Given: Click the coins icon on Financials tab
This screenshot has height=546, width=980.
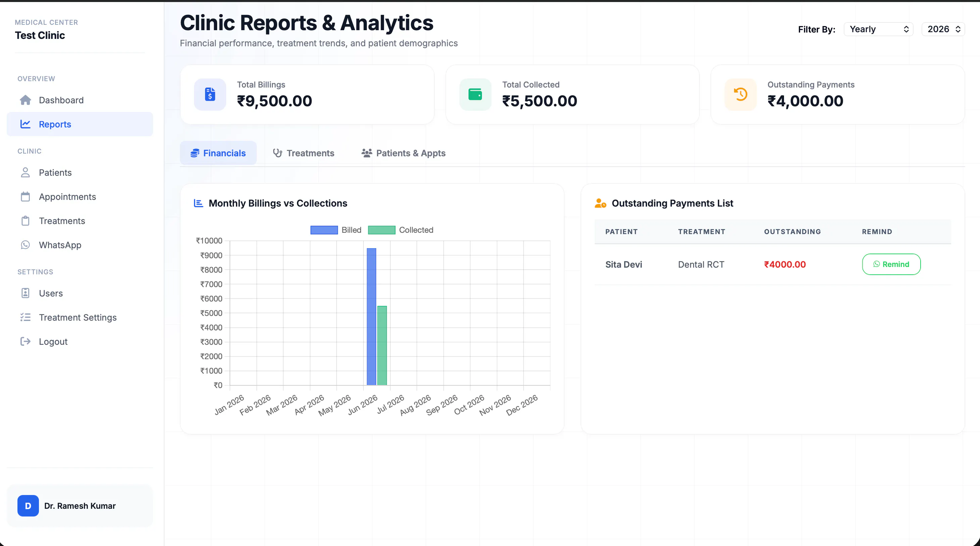Looking at the screenshot, I should pyautogui.click(x=195, y=153).
